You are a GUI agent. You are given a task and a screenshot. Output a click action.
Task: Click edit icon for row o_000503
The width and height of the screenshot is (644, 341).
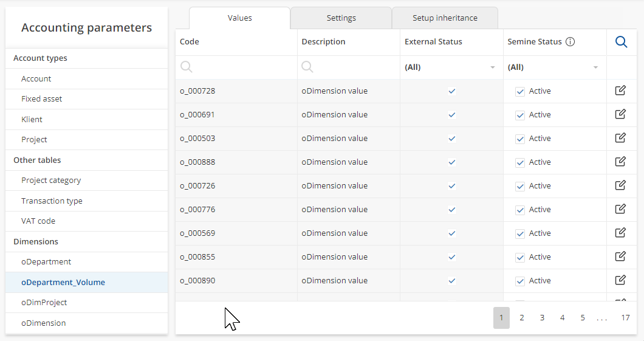click(620, 138)
